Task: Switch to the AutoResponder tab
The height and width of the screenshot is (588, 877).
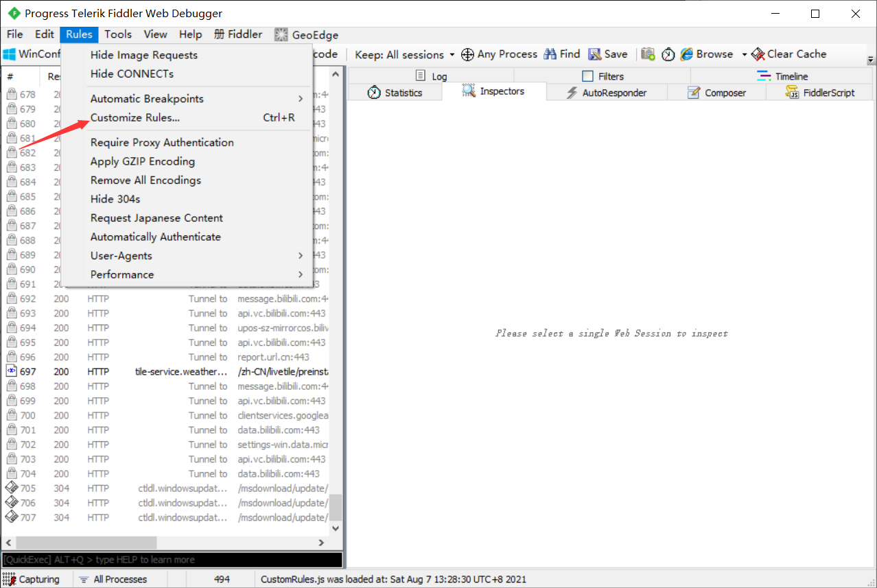Action: [x=607, y=93]
